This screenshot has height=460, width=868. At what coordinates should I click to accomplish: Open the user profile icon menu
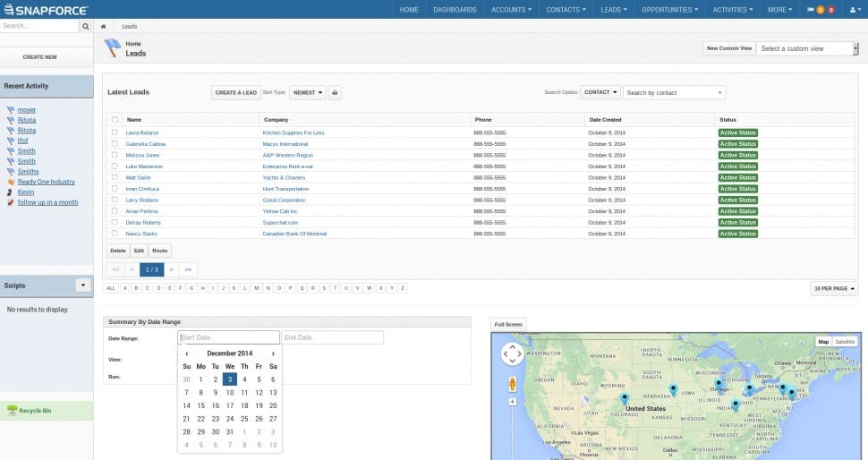click(855, 10)
